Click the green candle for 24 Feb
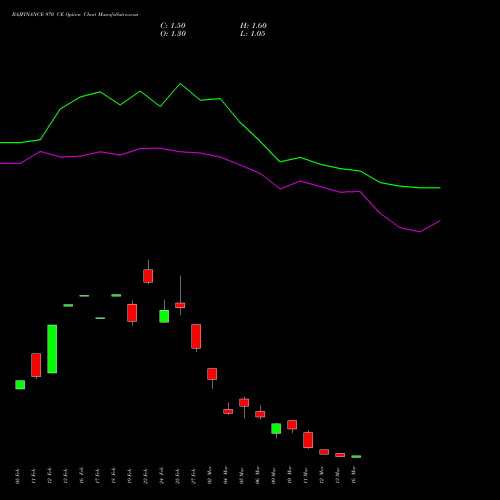 click(164, 316)
